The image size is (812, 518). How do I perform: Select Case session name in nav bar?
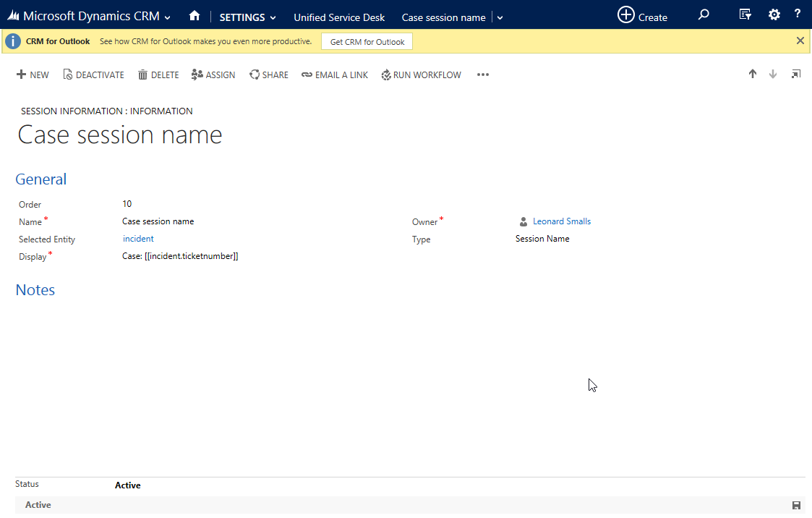444,17
